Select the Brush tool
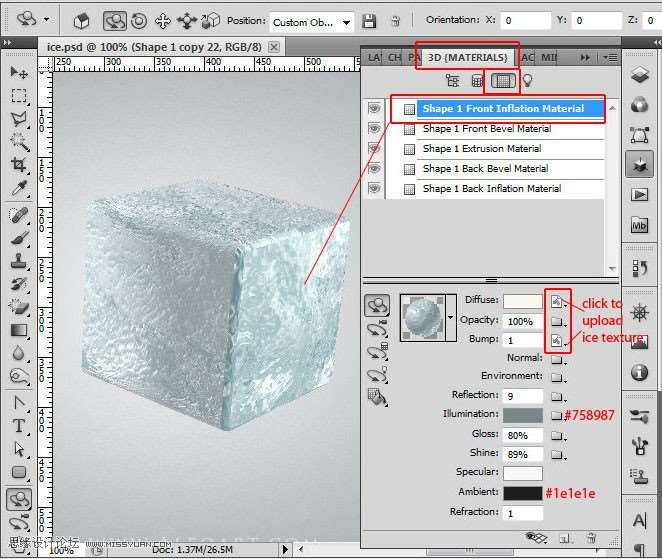662x559 pixels. tap(18, 238)
